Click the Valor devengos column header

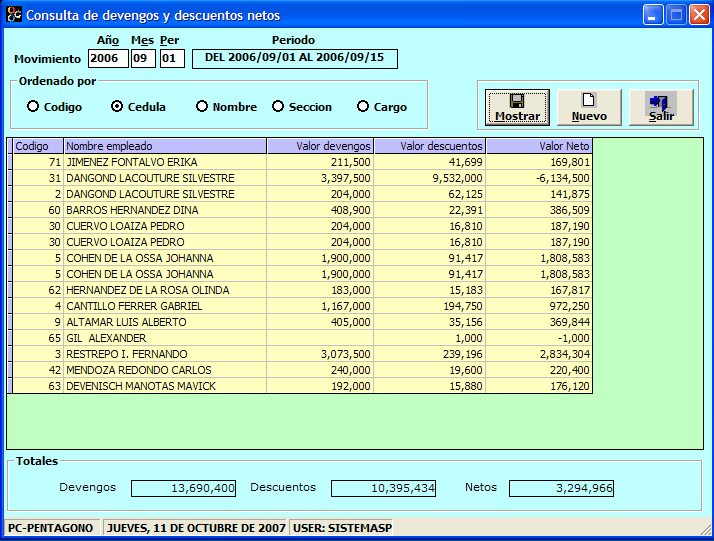point(320,146)
